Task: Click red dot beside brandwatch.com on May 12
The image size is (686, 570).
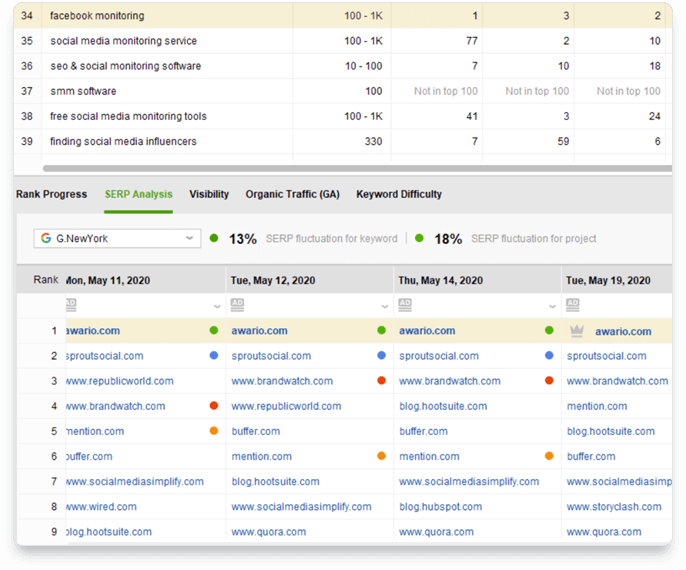Action: (x=382, y=381)
